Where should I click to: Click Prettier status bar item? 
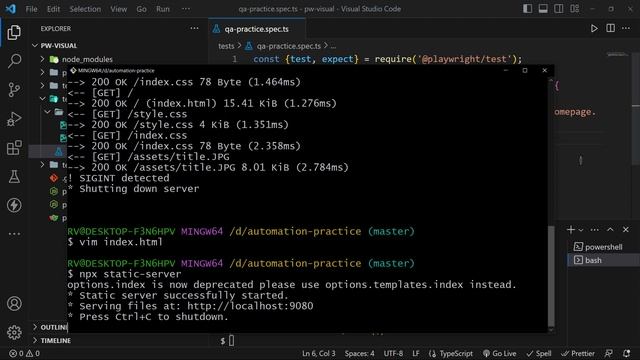click(x=578, y=353)
